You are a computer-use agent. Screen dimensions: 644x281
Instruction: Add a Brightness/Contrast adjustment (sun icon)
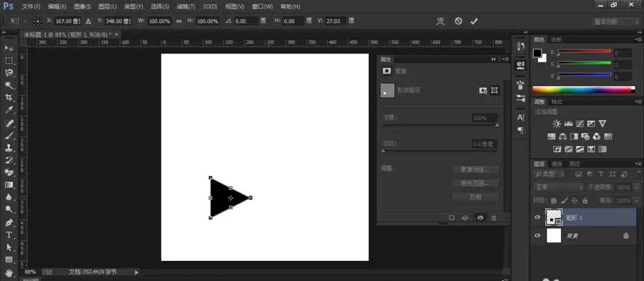tap(556, 123)
